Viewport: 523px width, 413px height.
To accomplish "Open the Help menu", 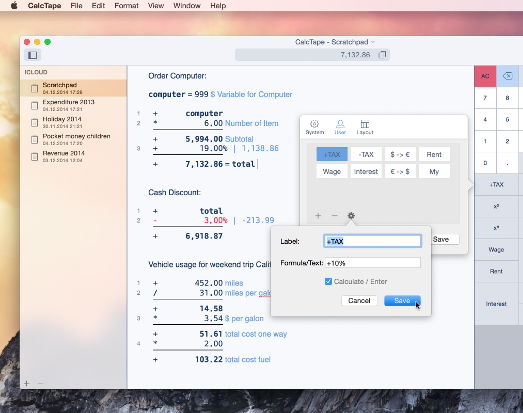I will point(218,5).
